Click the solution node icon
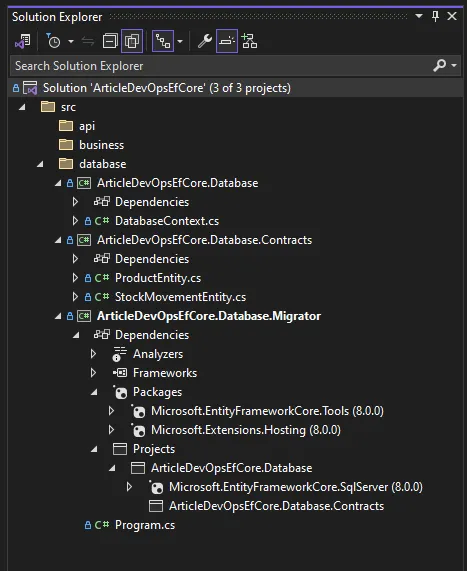The height and width of the screenshot is (571, 467). tap(30, 88)
